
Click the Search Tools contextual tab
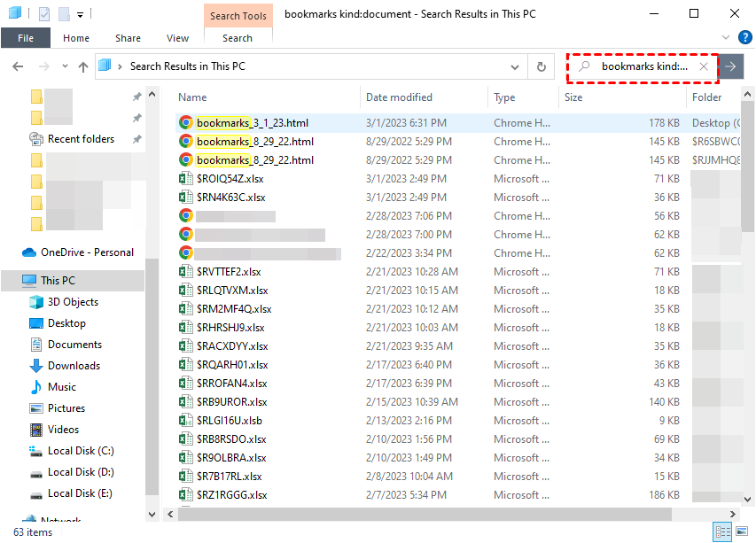238,16
